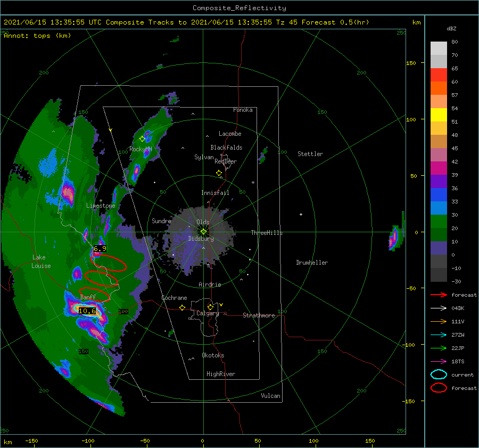Screen dimensions: 479x448
Task: Select the light blue 33-30 dBZ swatch
Action: click(439, 208)
